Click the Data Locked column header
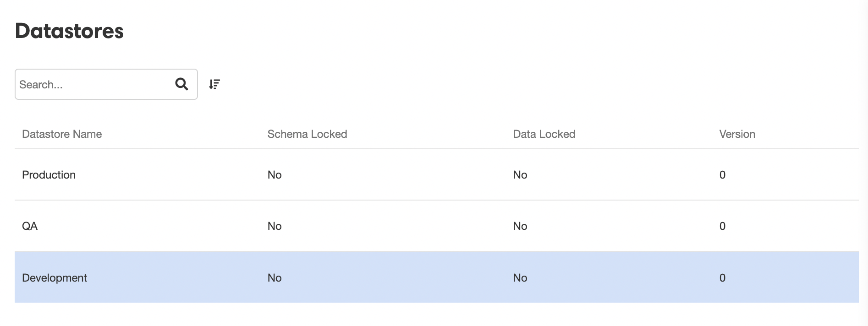The height and width of the screenshot is (326, 868). [544, 134]
